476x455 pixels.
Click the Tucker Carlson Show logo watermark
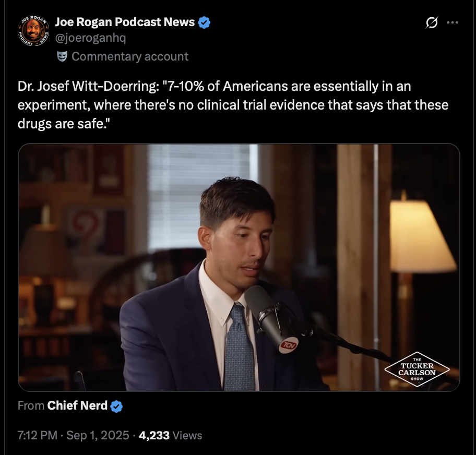[417, 369]
